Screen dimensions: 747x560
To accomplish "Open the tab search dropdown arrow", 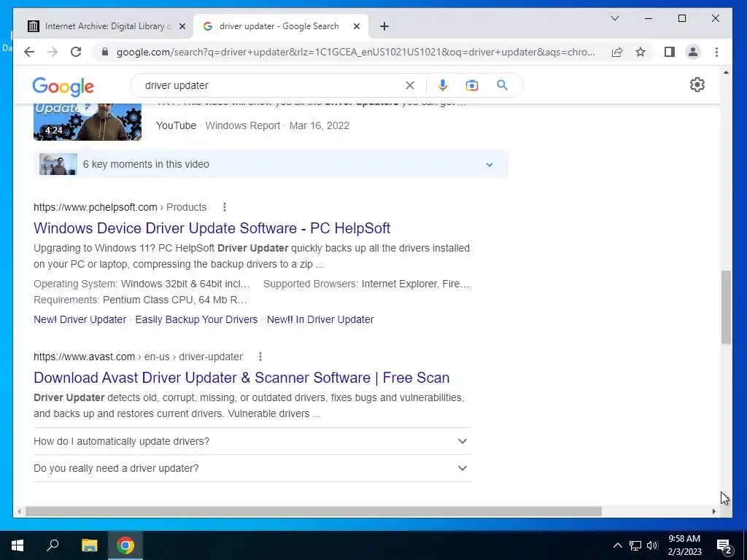I will (x=615, y=18).
